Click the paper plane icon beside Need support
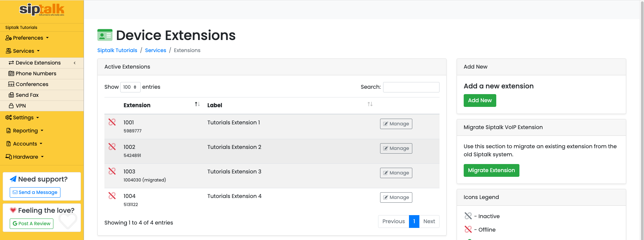The width and height of the screenshot is (644, 240). [13, 179]
